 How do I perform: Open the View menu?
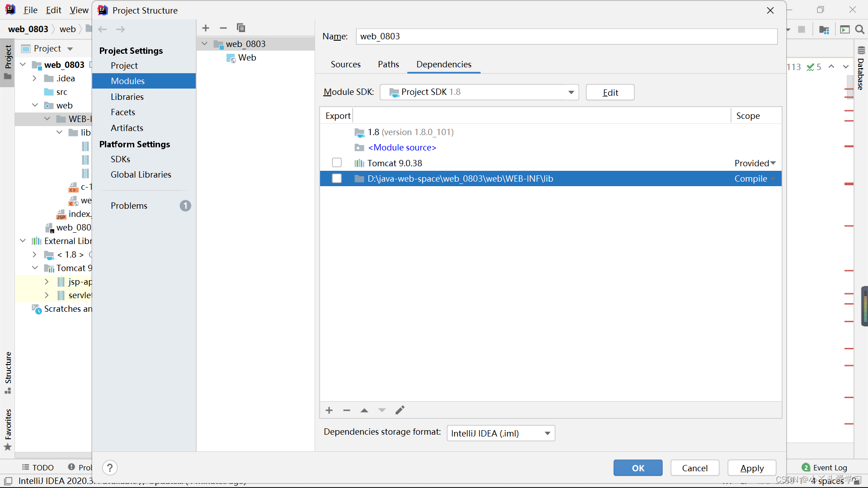79,10
